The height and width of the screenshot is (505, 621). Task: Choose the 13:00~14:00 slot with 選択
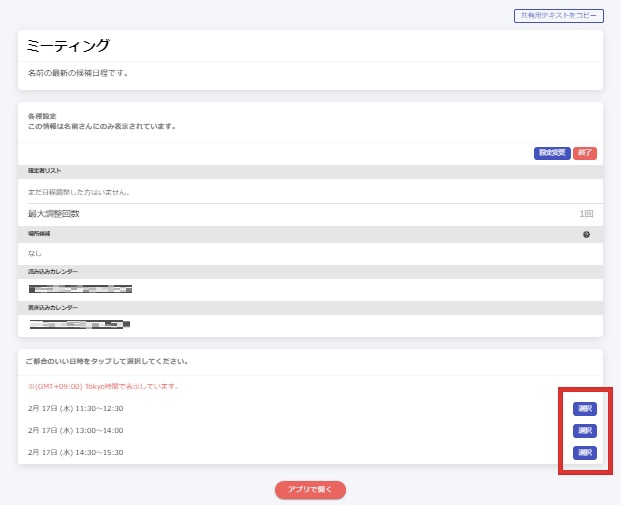click(x=585, y=431)
